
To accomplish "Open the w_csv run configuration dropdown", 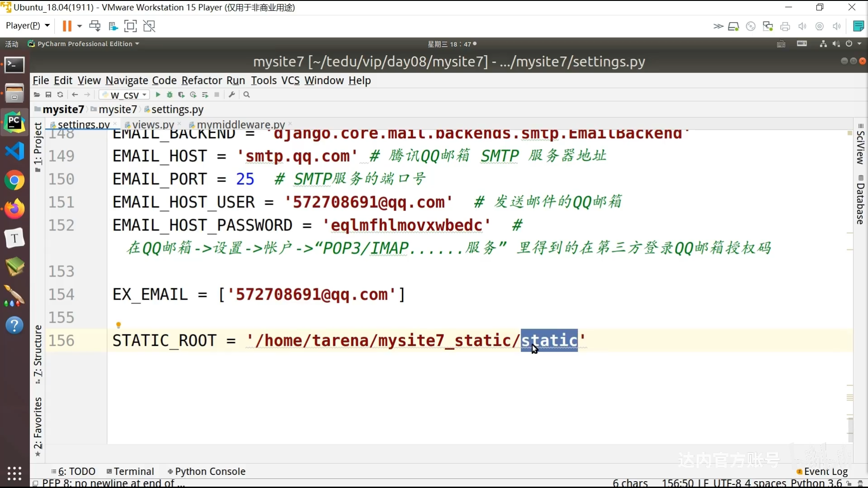I will 125,95.
